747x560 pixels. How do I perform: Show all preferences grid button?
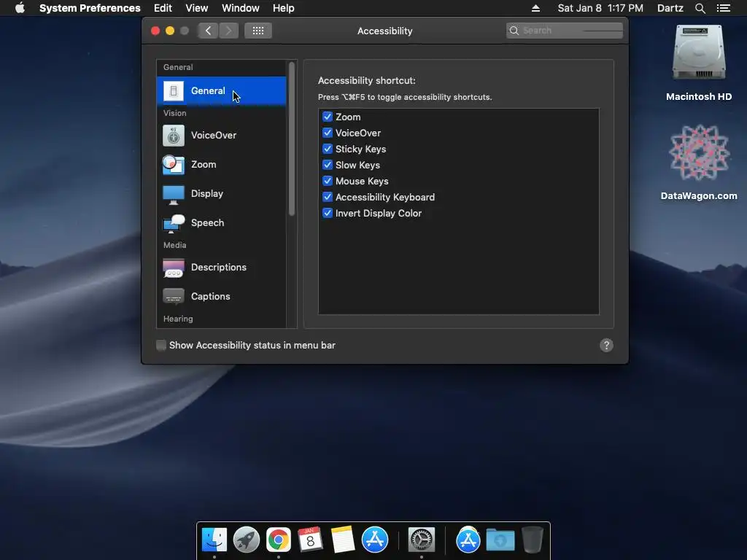[258, 31]
